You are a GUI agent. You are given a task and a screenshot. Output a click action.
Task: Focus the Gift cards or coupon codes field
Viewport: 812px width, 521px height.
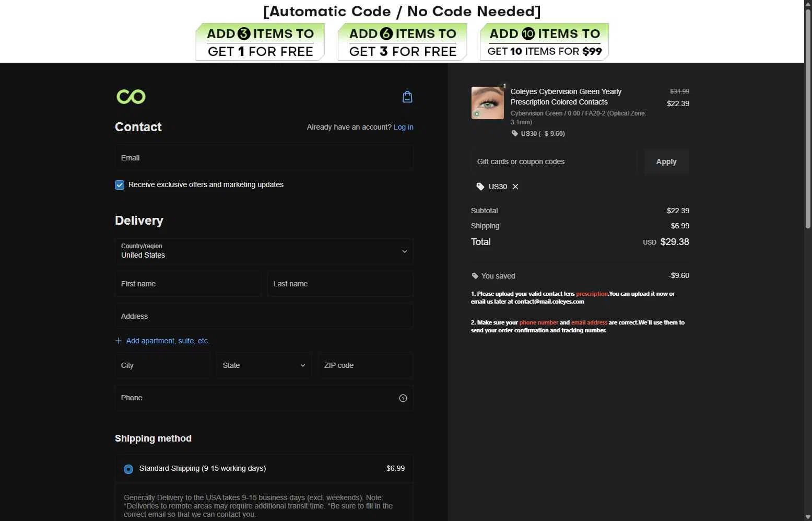click(554, 161)
